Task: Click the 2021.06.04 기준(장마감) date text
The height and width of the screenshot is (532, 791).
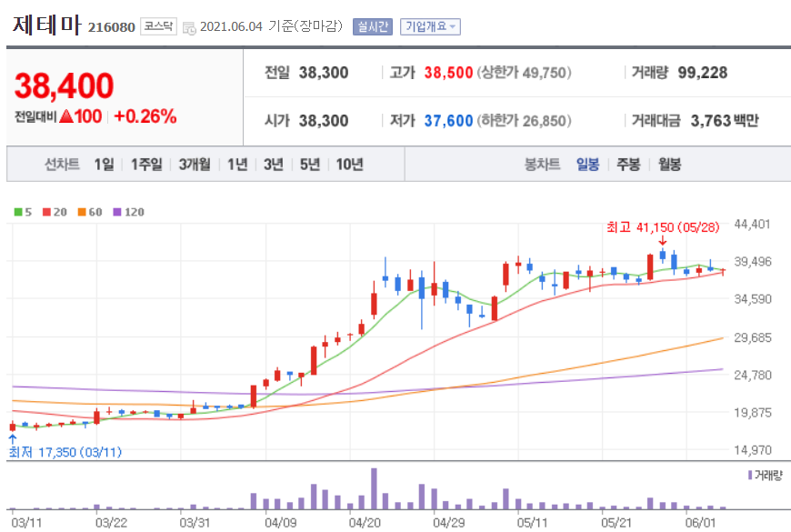Action: pos(272,26)
